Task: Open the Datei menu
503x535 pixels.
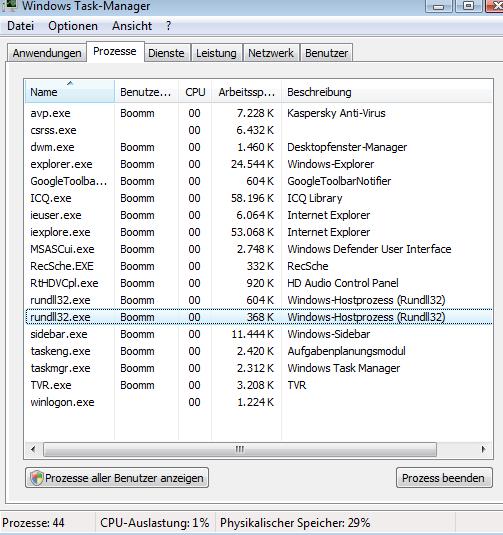Action: coord(20,26)
